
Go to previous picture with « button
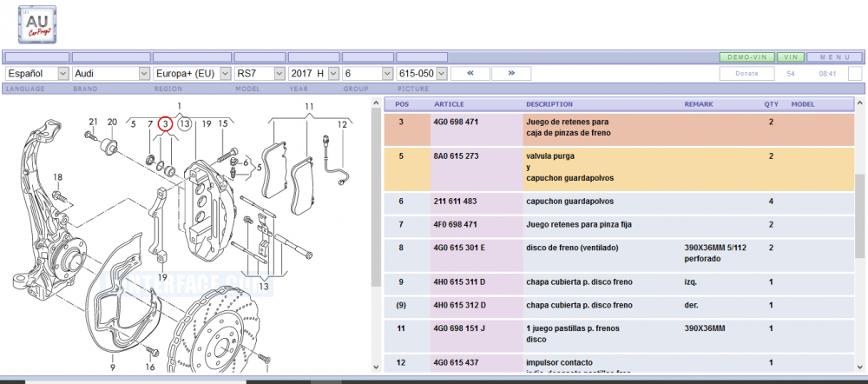point(470,73)
